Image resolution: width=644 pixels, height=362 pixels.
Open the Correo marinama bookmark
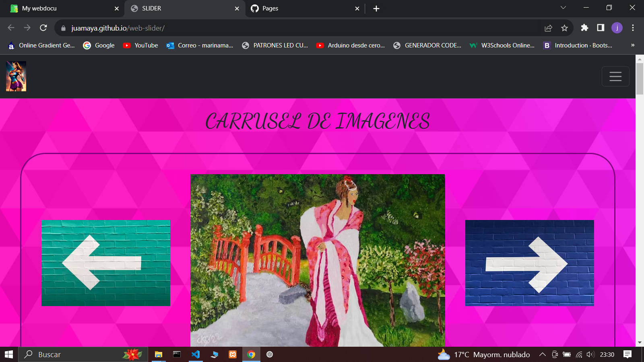coord(200,45)
